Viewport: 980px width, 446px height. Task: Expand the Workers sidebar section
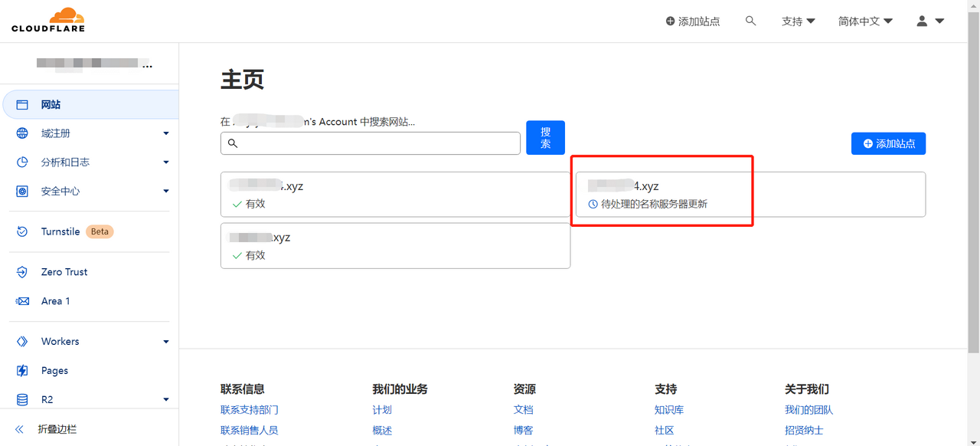tap(166, 342)
